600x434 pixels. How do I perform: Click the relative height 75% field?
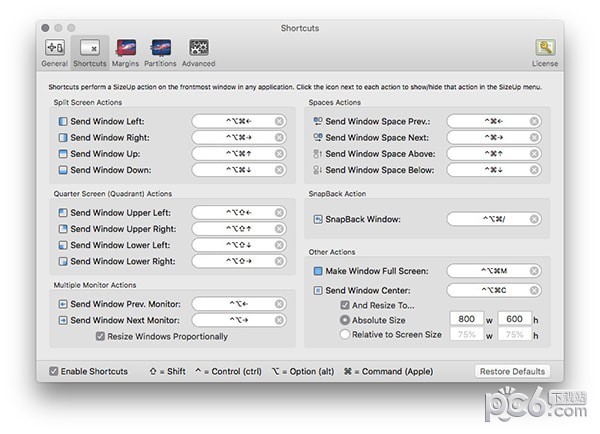(x=515, y=334)
